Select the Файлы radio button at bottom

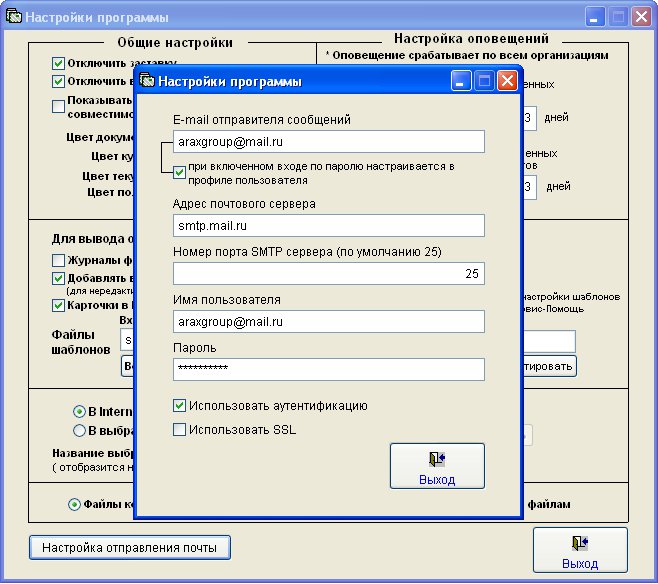[x=74, y=504]
